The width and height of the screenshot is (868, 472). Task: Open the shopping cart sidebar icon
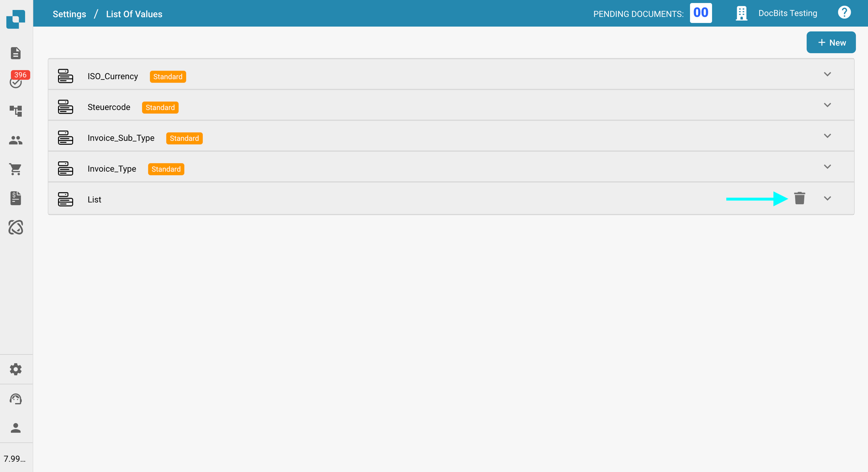16,169
